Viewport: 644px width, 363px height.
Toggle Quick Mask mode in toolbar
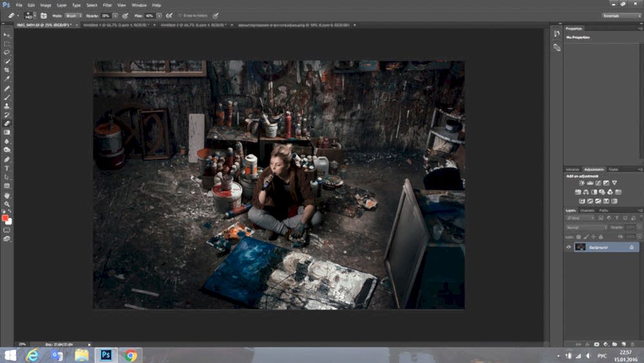[x=7, y=230]
